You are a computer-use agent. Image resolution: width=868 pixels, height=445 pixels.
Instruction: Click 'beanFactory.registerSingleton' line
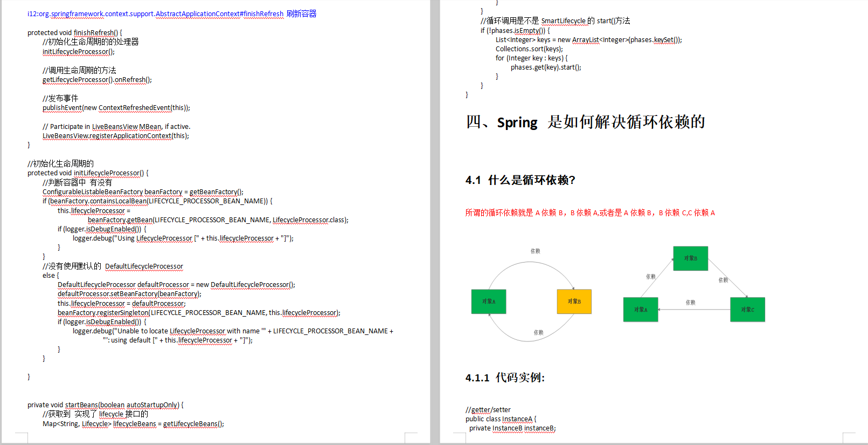tap(199, 313)
